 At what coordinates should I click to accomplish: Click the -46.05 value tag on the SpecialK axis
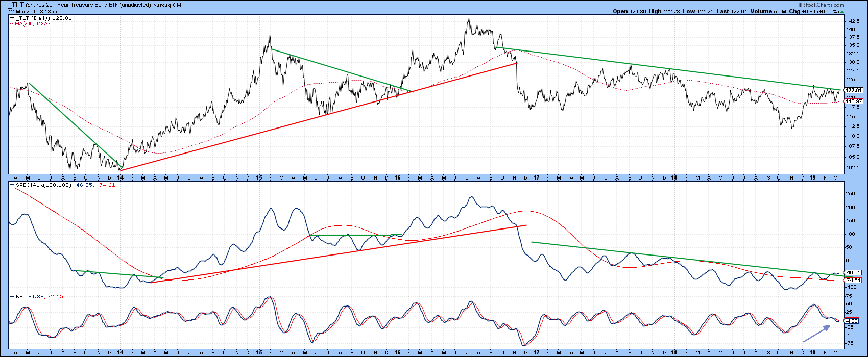coord(852,273)
